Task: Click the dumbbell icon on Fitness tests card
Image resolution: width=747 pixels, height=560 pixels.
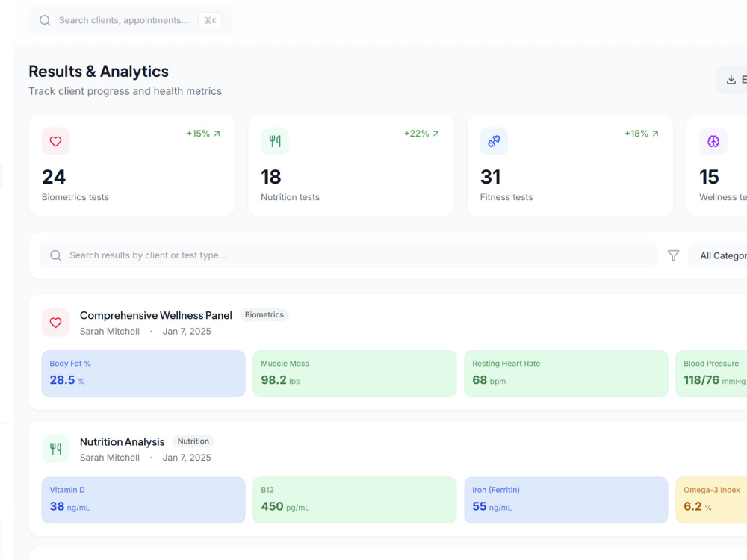Action: (x=494, y=141)
